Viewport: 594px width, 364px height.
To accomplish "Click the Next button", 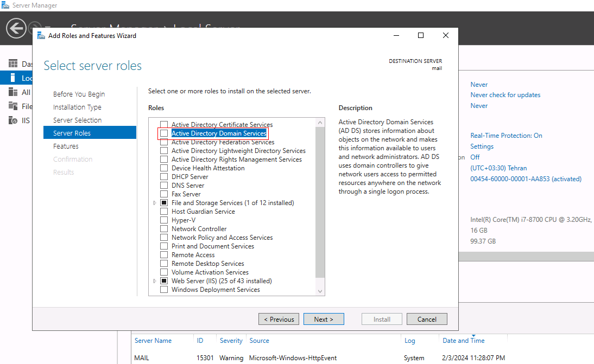I will 324,319.
